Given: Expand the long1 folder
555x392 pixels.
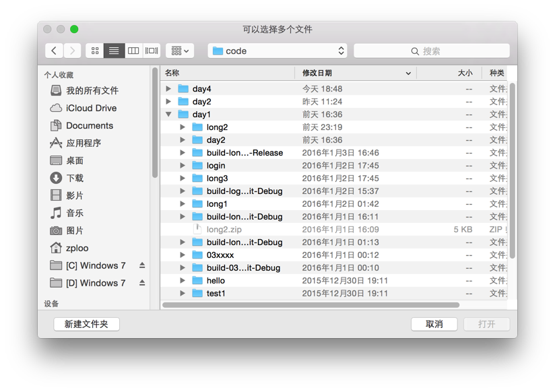Looking at the screenshot, I should point(183,203).
